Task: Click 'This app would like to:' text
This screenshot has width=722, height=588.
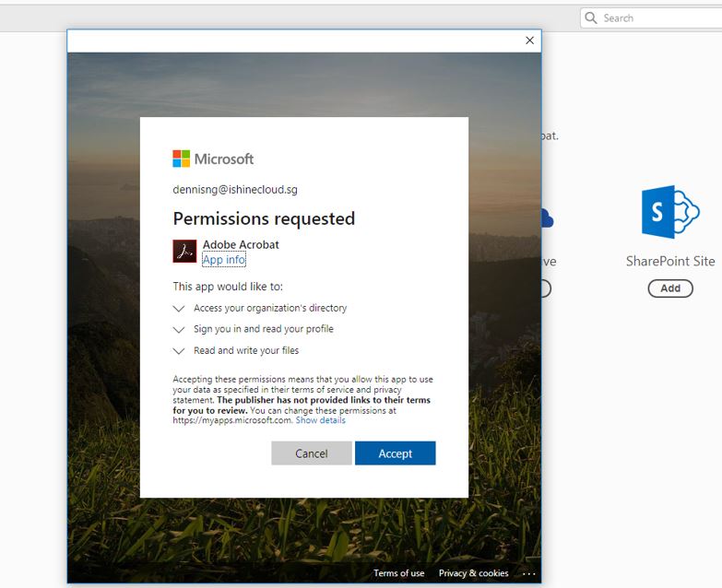Action: [x=228, y=287]
